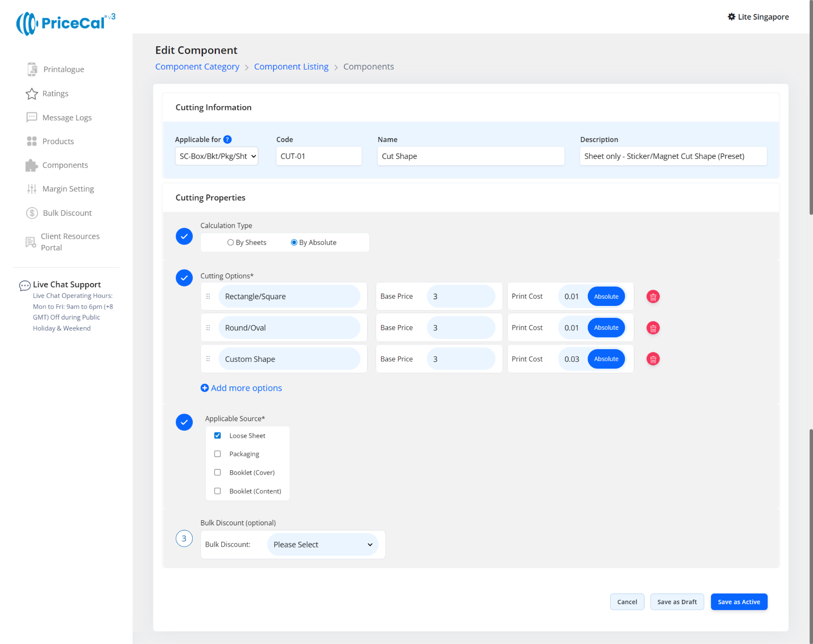Open Printalogue from sidebar icon
Viewport: 813px width, 644px height.
pyautogui.click(x=32, y=69)
